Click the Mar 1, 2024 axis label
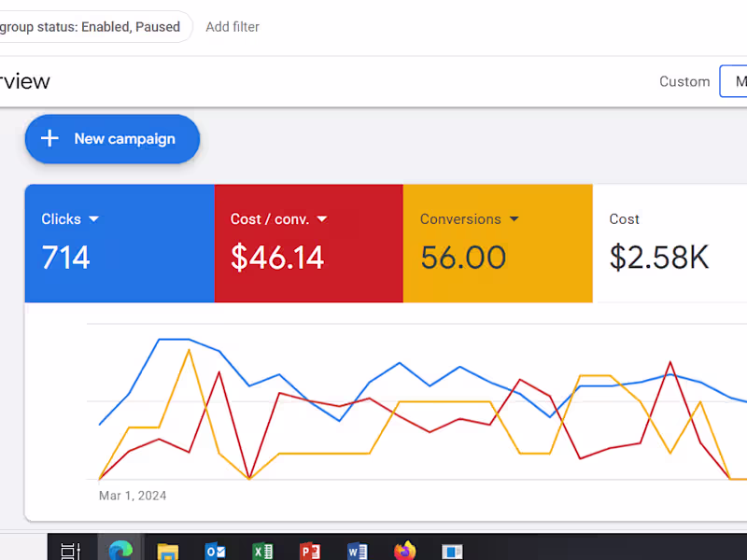Viewport: 747px width, 560px height. [x=133, y=496]
